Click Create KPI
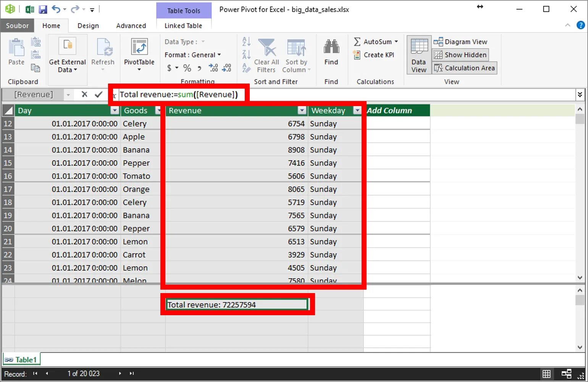This screenshot has width=588, height=382. coord(374,55)
